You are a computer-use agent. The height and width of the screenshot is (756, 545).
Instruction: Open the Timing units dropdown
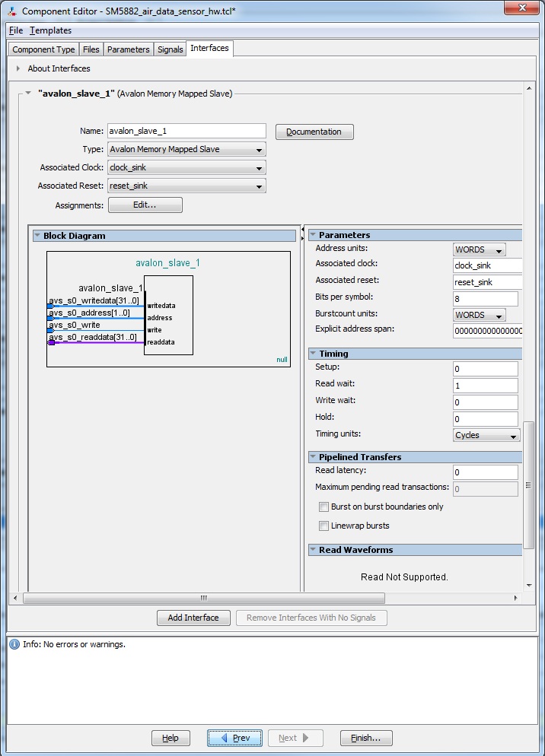[x=486, y=435]
